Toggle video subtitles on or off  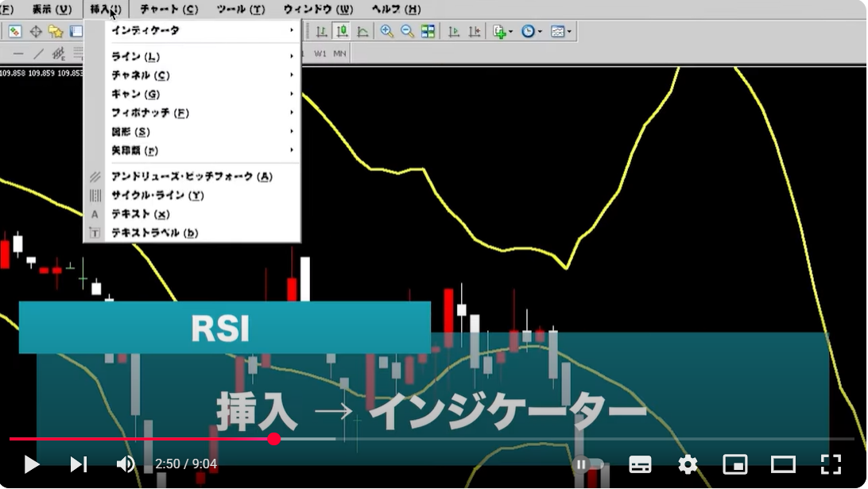(x=640, y=464)
